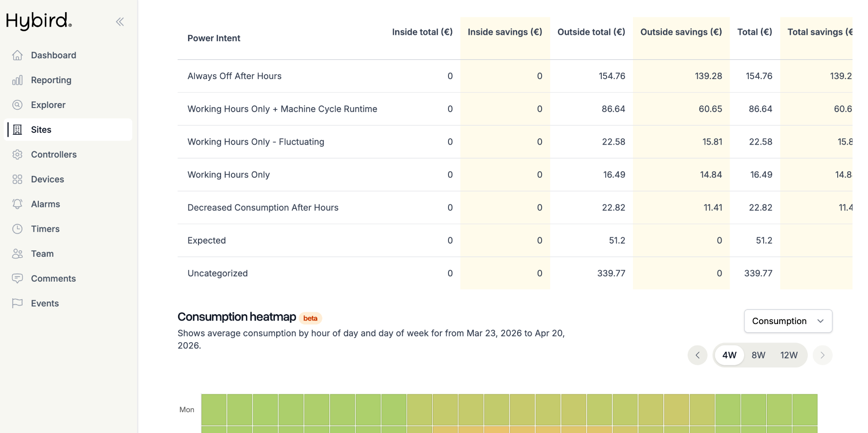Select the Uncategorized row label

[217, 273]
